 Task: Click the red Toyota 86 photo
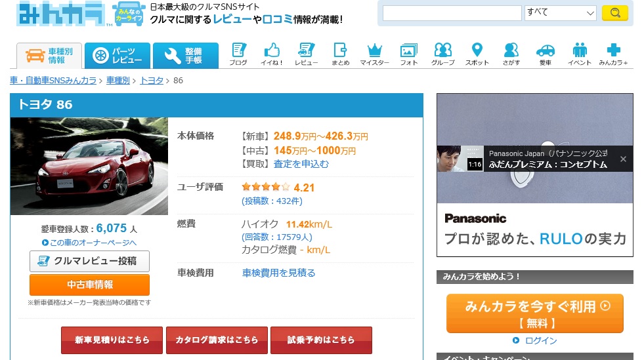coord(89,166)
